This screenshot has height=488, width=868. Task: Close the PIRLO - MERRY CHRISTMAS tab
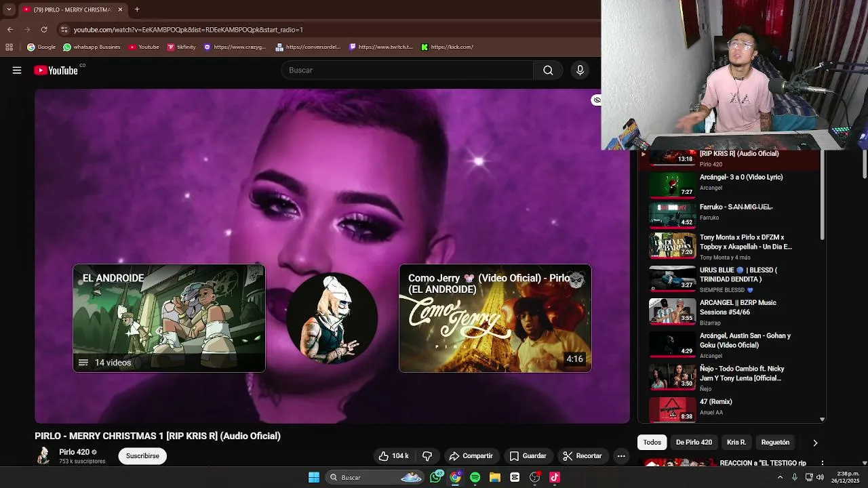(x=120, y=9)
